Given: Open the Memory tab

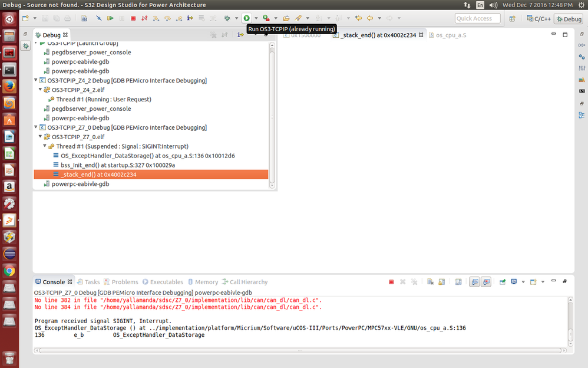Looking at the screenshot, I should (203, 282).
